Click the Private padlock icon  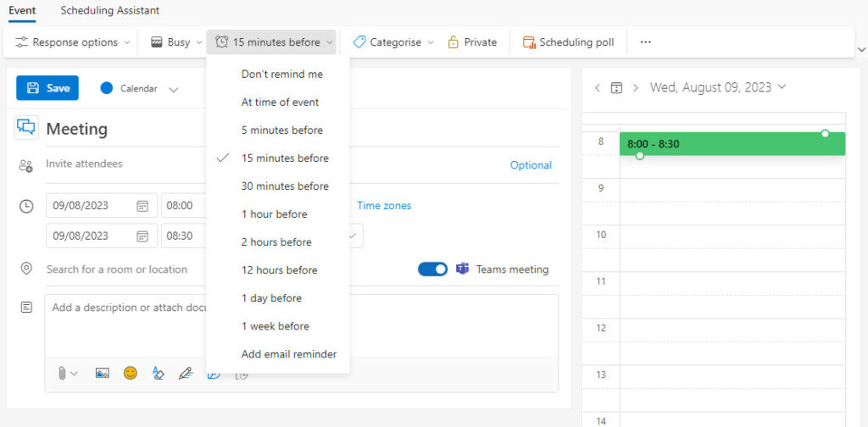453,42
